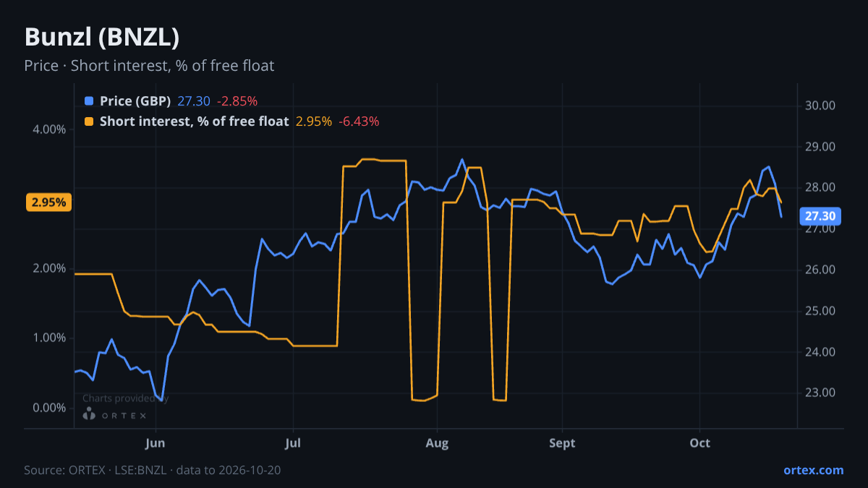The image size is (868, 488).
Task: Click the 25.00 right axis label
Action: 820,311
